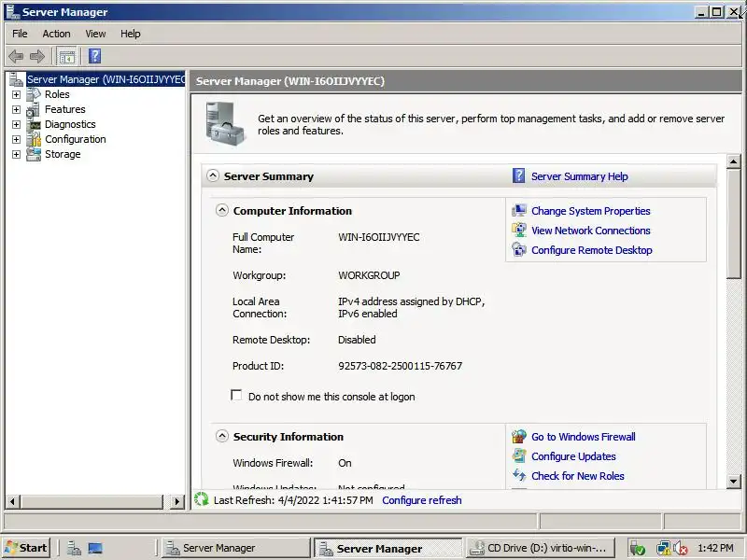
Task: Click the blue Help toolbar icon
Action: coord(95,56)
